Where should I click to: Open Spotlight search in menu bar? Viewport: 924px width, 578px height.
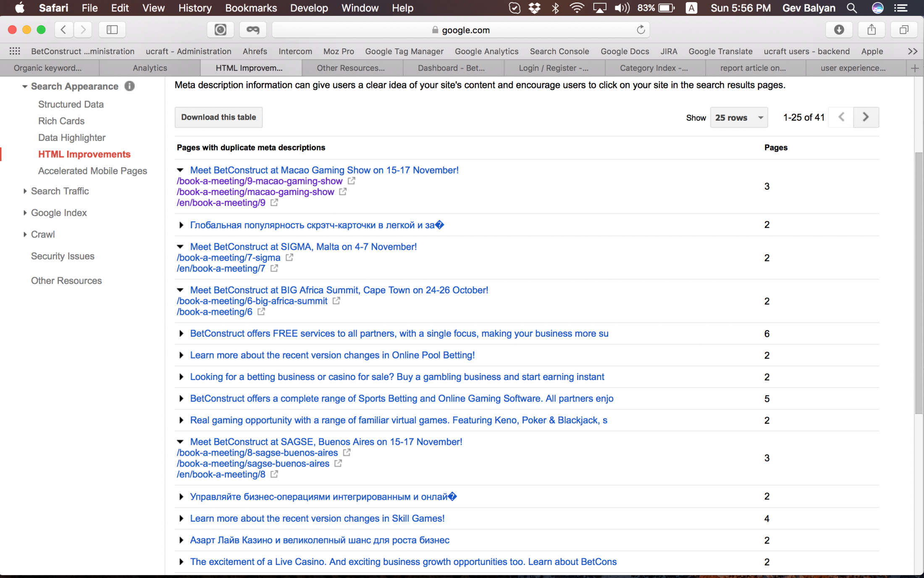(x=852, y=8)
